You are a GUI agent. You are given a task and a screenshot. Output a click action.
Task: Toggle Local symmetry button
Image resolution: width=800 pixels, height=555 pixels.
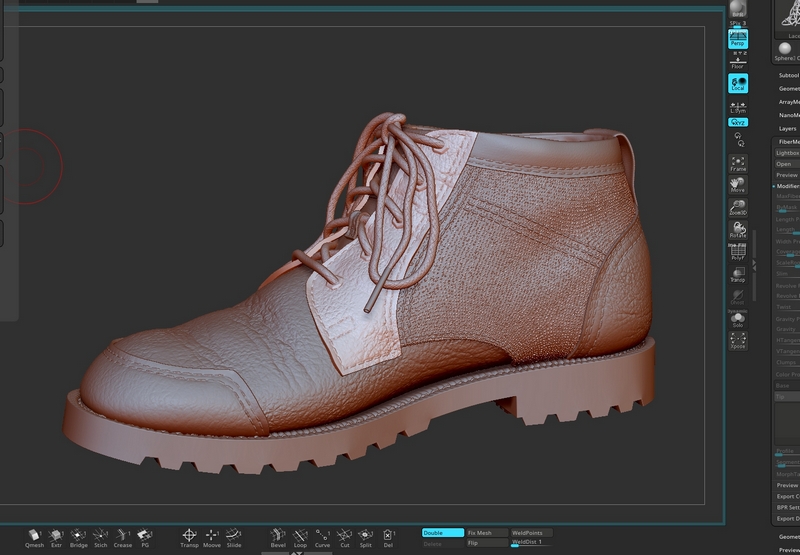pyautogui.click(x=738, y=83)
